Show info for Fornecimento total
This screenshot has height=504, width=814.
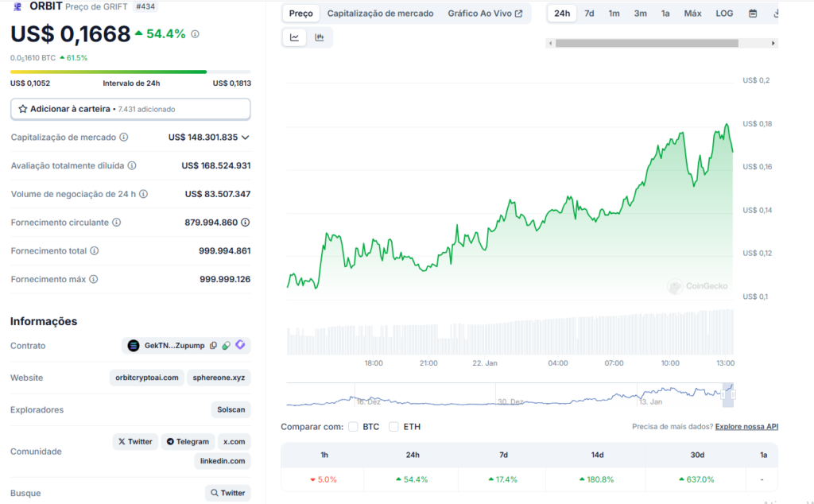pyautogui.click(x=94, y=250)
